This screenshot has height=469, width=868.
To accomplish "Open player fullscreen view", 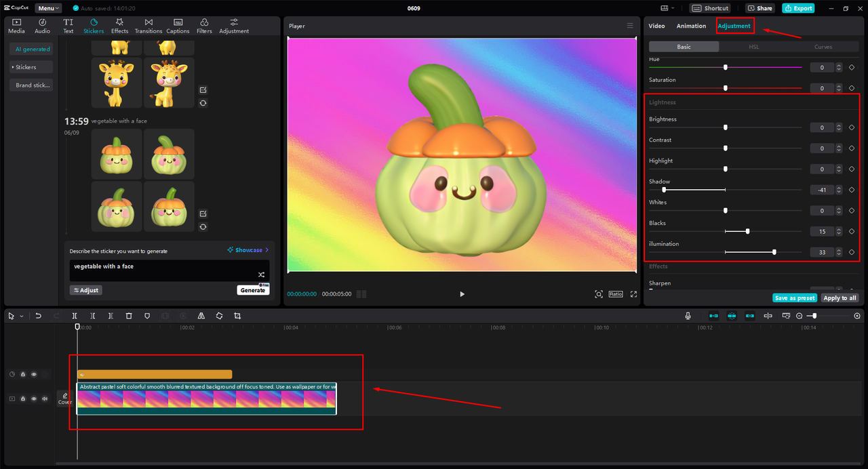I will (x=633, y=294).
